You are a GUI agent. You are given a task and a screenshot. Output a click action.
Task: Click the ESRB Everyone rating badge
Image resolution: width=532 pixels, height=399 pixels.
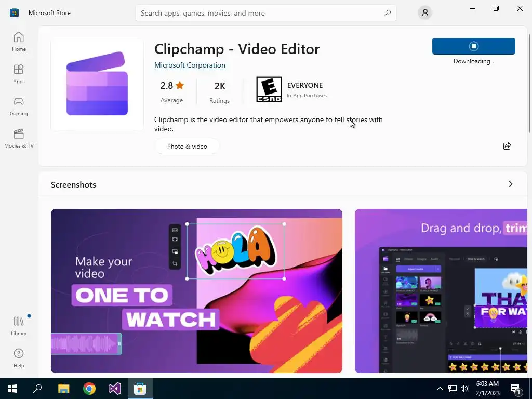[x=269, y=89]
